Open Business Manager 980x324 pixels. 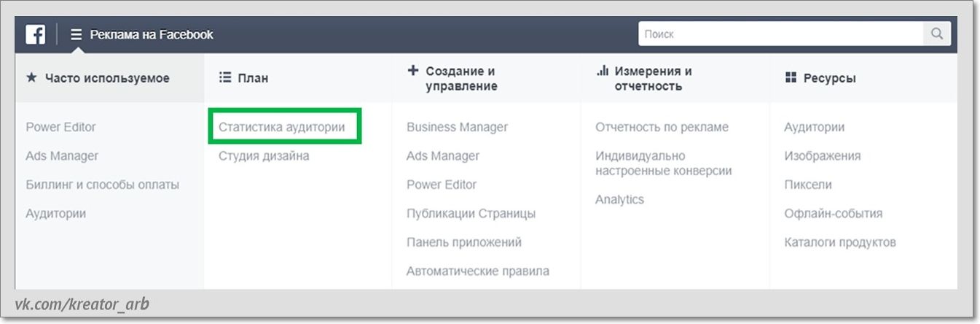[457, 127]
